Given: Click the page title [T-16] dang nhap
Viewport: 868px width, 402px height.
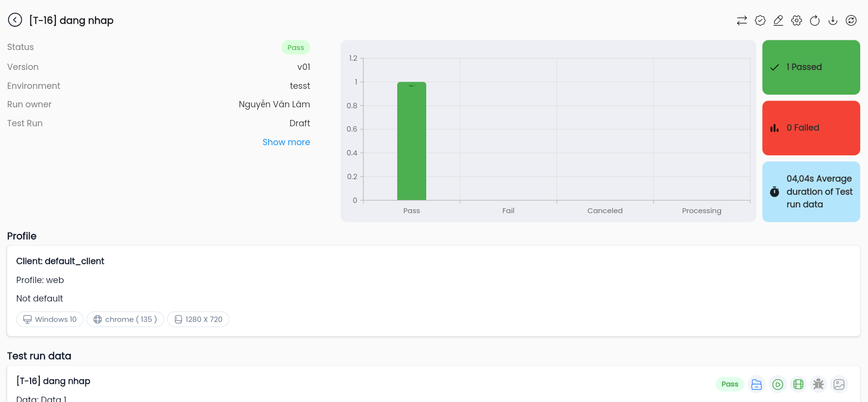Looking at the screenshot, I should pyautogui.click(x=71, y=20).
